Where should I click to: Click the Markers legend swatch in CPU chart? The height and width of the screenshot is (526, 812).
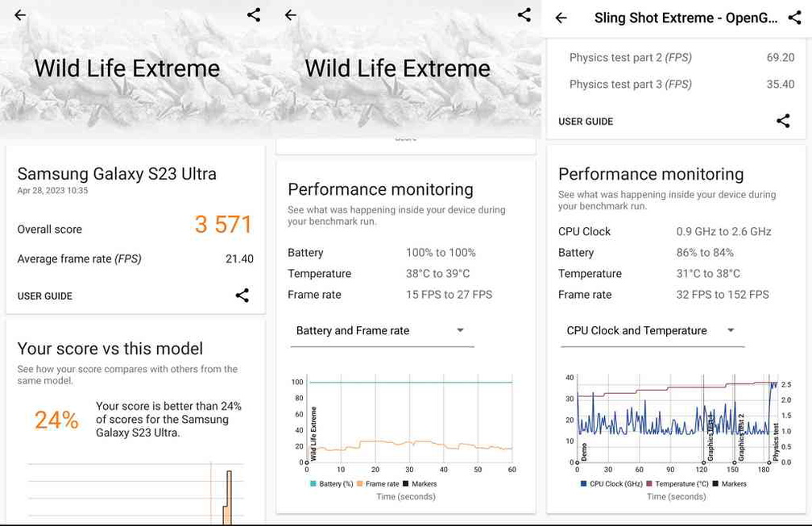715,483
